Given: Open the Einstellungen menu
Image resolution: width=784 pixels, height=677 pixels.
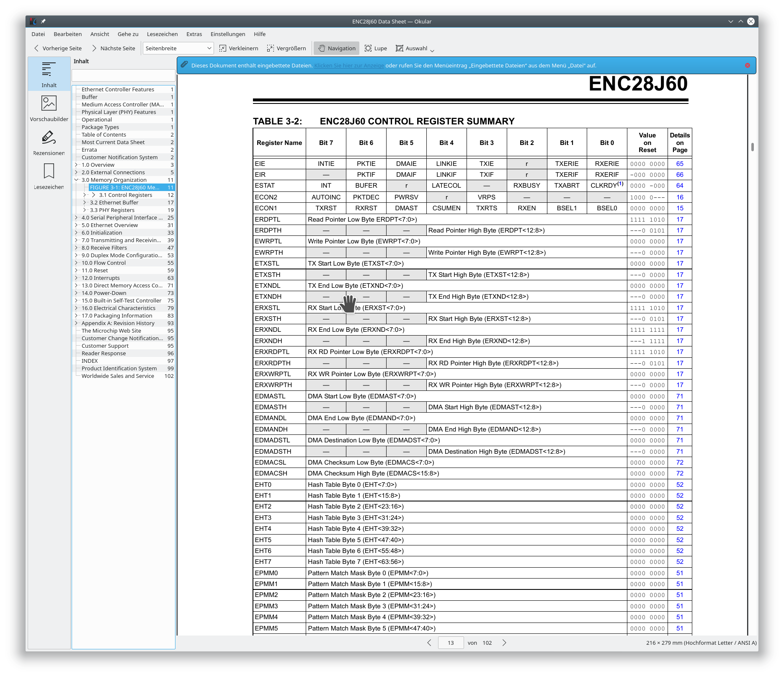Looking at the screenshot, I should pyautogui.click(x=228, y=34).
